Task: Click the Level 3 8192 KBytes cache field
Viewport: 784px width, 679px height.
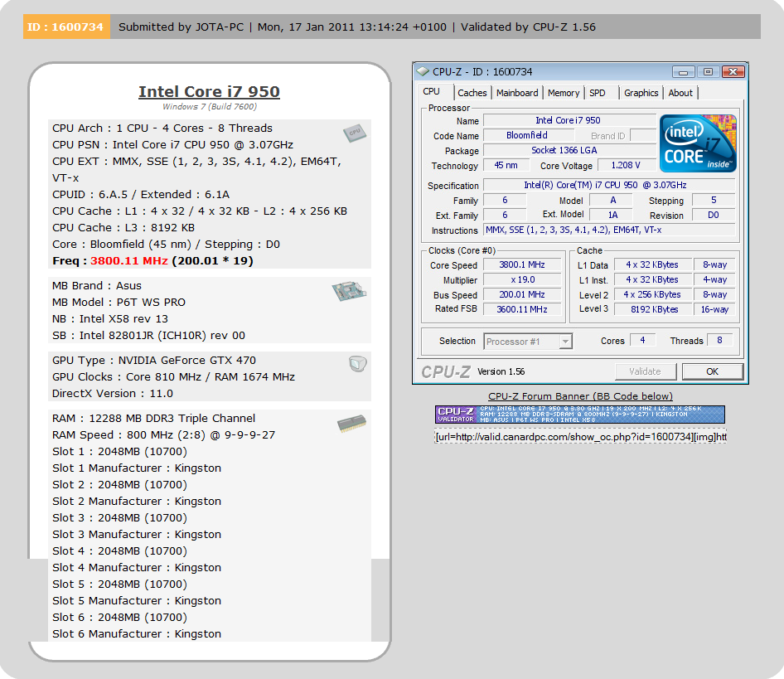Action: pos(652,309)
